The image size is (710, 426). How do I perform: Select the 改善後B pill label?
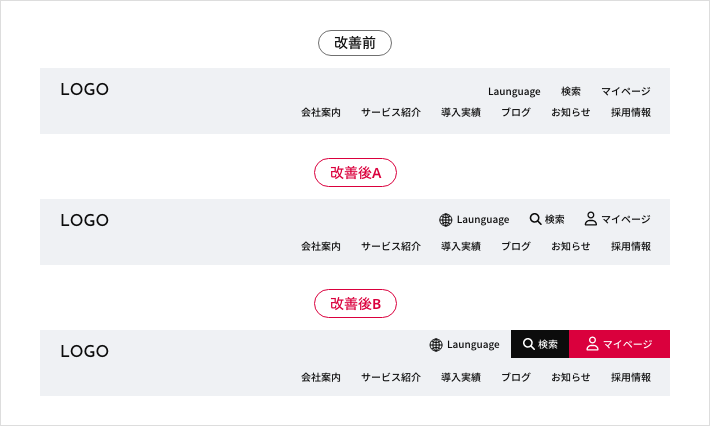(x=355, y=303)
